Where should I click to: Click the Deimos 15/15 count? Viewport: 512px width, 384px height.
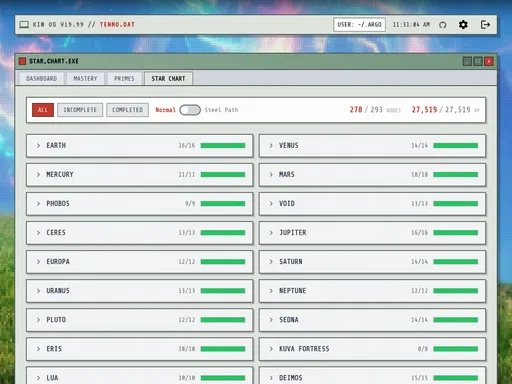click(419, 378)
